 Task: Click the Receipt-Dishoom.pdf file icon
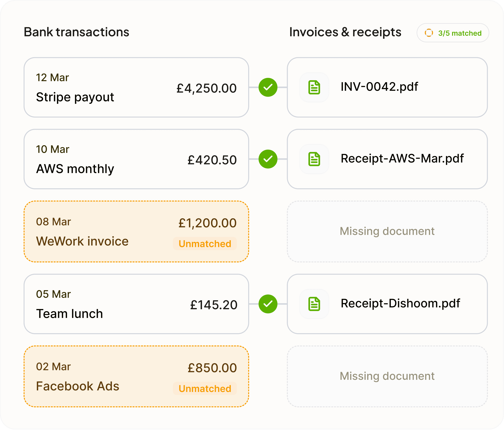(314, 304)
